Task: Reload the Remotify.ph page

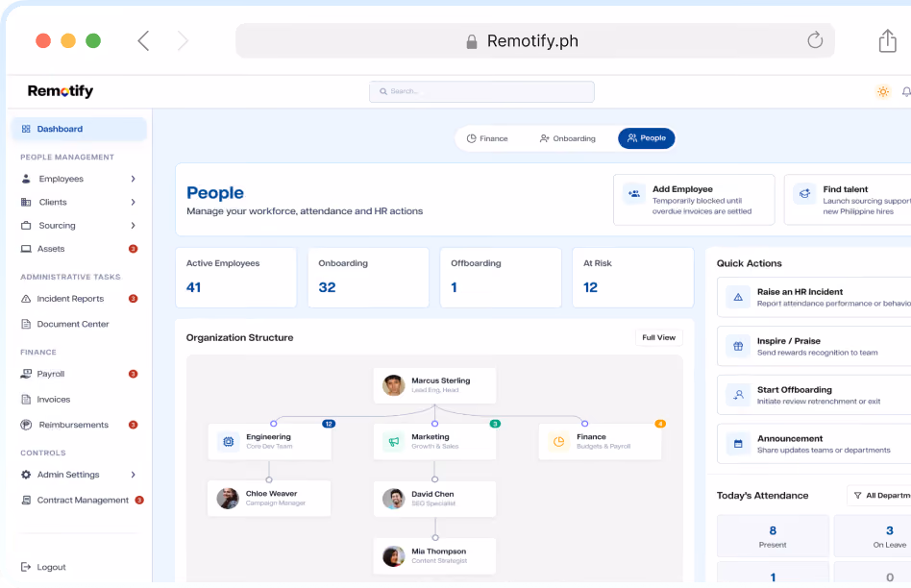Action: (815, 40)
